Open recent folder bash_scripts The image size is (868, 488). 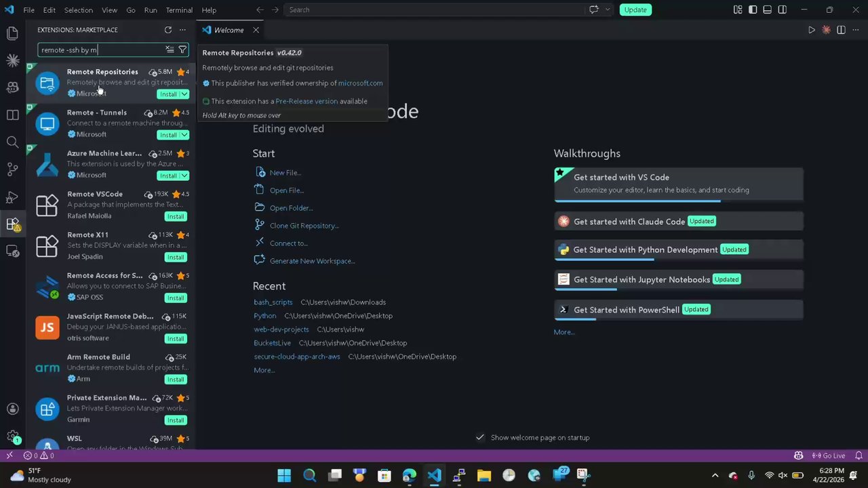(273, 302)
